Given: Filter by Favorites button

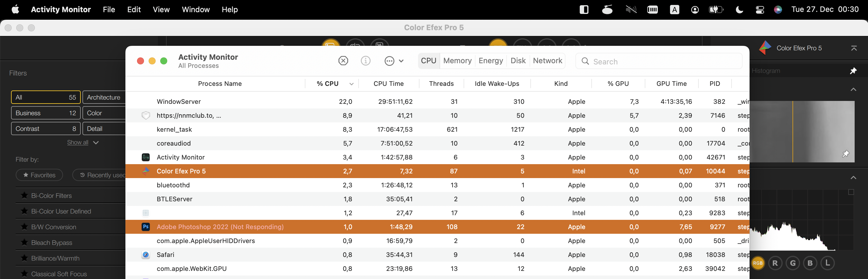Looking at the screenshot, I should pos(39,175).
